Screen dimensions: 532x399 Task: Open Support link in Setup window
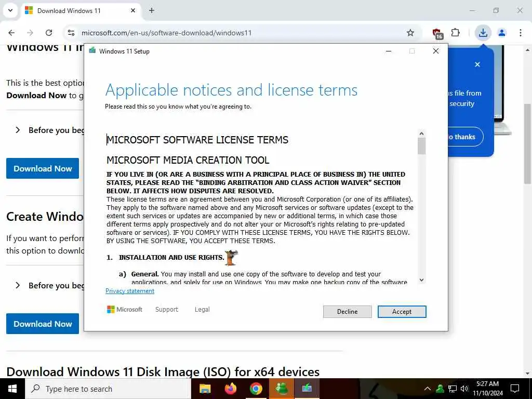pyautogui.click(x=167, y=310)
